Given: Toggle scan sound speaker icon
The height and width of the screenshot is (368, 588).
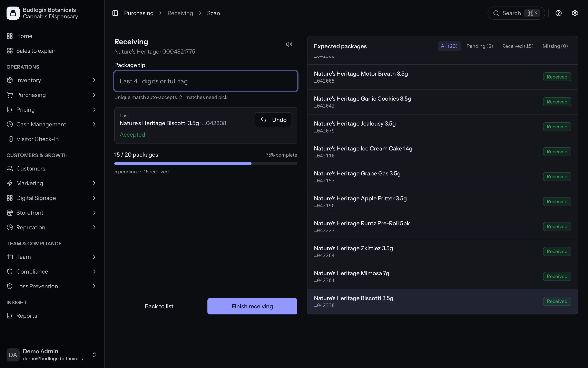Looking at the screenshot, I should point(289,44).
